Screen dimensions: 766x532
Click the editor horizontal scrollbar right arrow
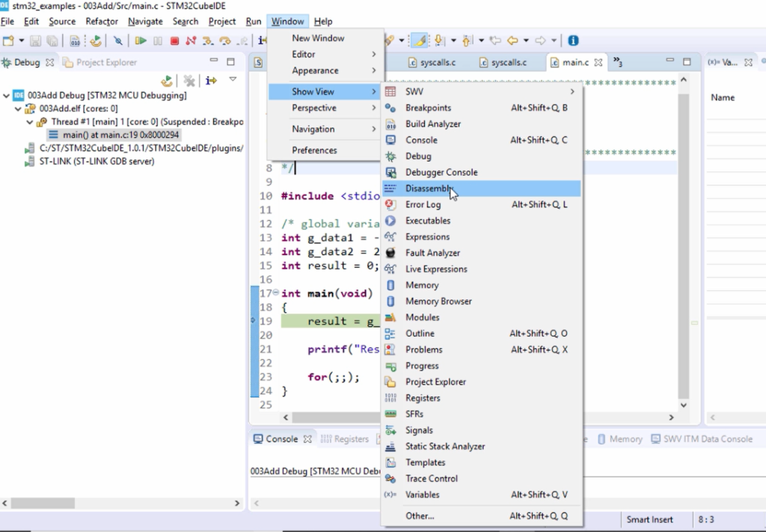(671, 418)
